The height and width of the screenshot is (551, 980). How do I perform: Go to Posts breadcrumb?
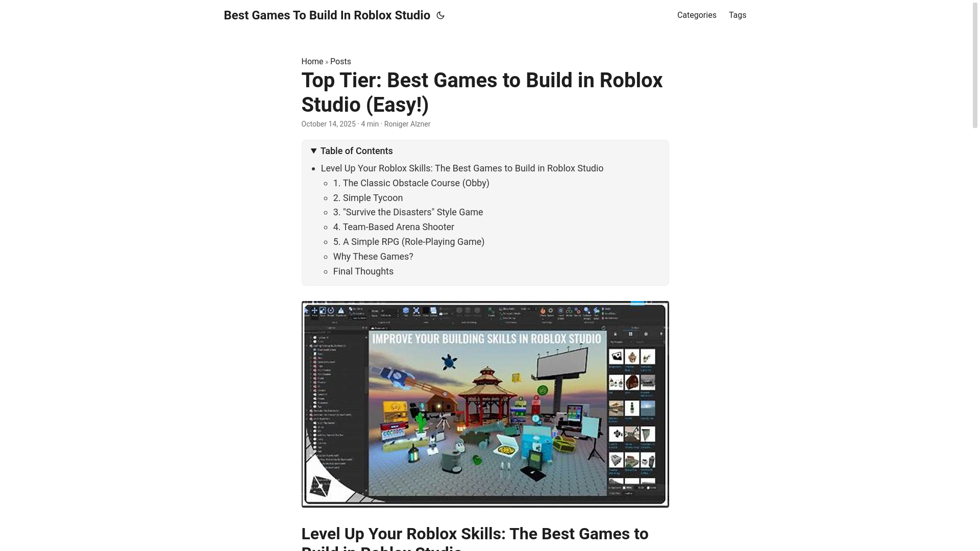click(340, 62)
